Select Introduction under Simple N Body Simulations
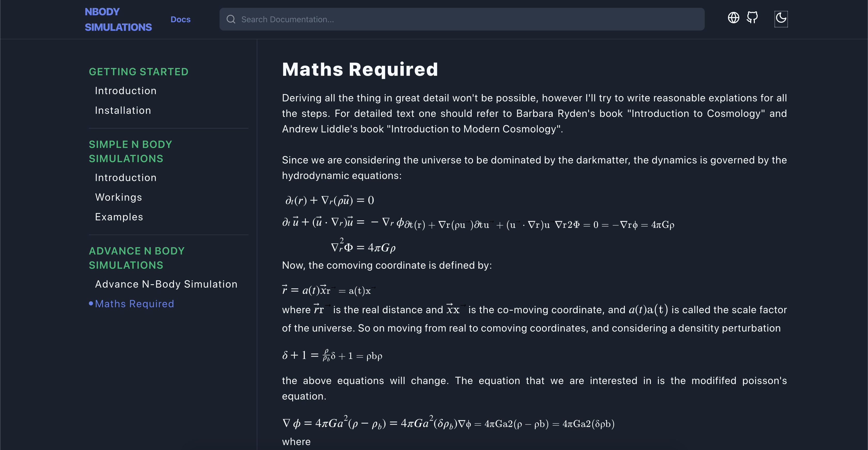868x450 pixels. coord(125,177)
